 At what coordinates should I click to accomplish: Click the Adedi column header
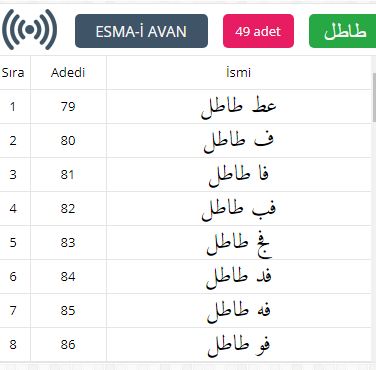68,73
